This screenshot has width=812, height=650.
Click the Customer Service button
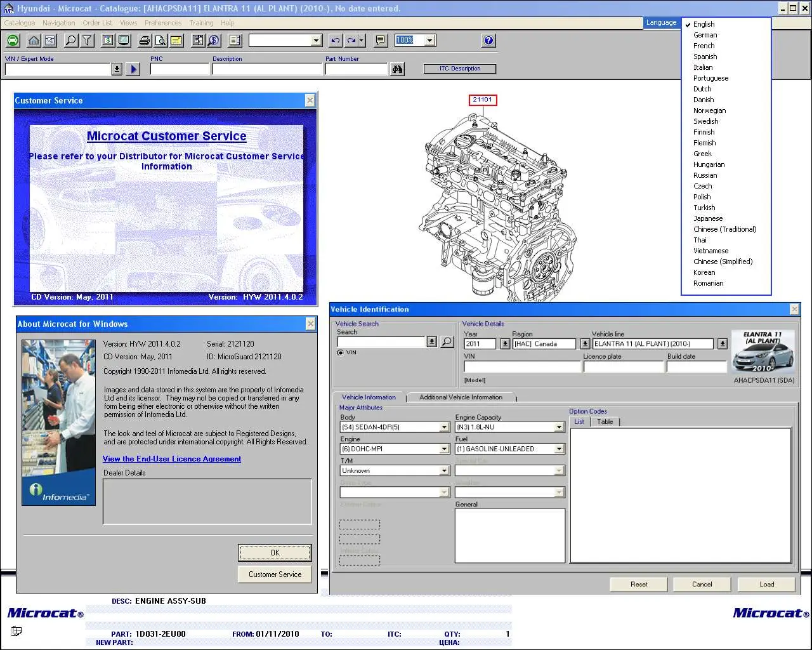pyautogui.click(x=275, y=574)
